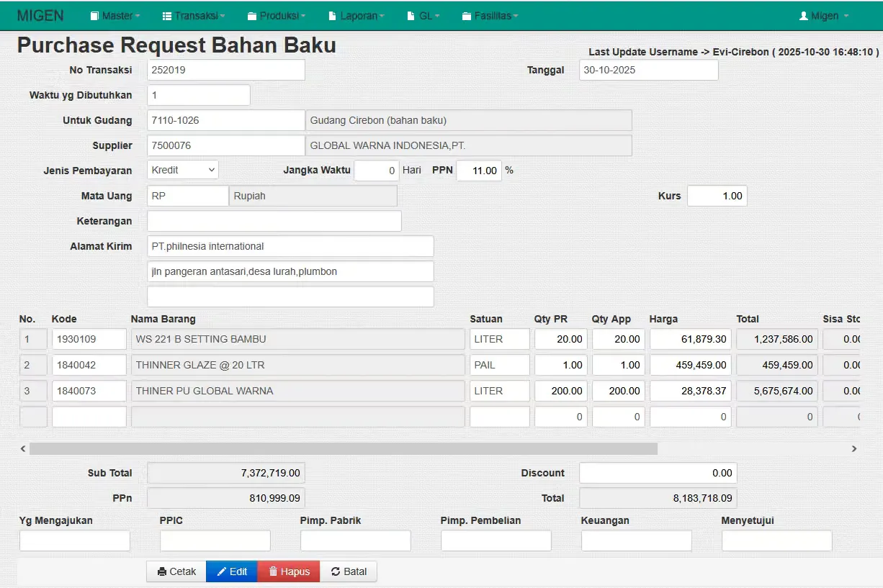Screen dimensions: 883x588
Task: Click the Rupiah currency name box
Action: coord(313,196)
